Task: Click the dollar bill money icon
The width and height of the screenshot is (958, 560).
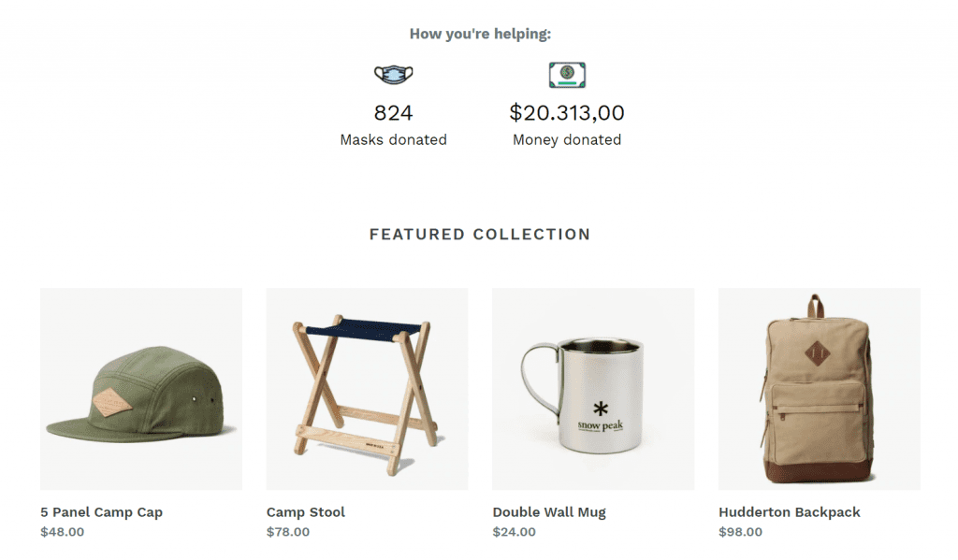Action: pyautogui.click(x=567, y=75)
